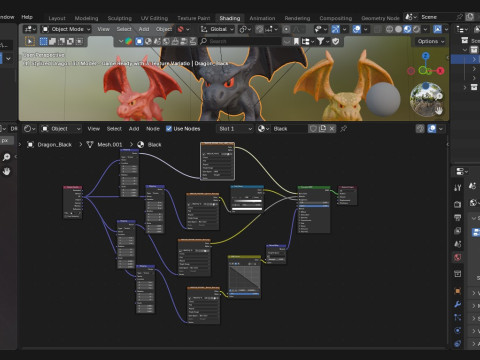Viewport: 480px width, 360px height.
Task: Click Dragon_Black in node editor breadcrumb
Action: click(54, 145)
